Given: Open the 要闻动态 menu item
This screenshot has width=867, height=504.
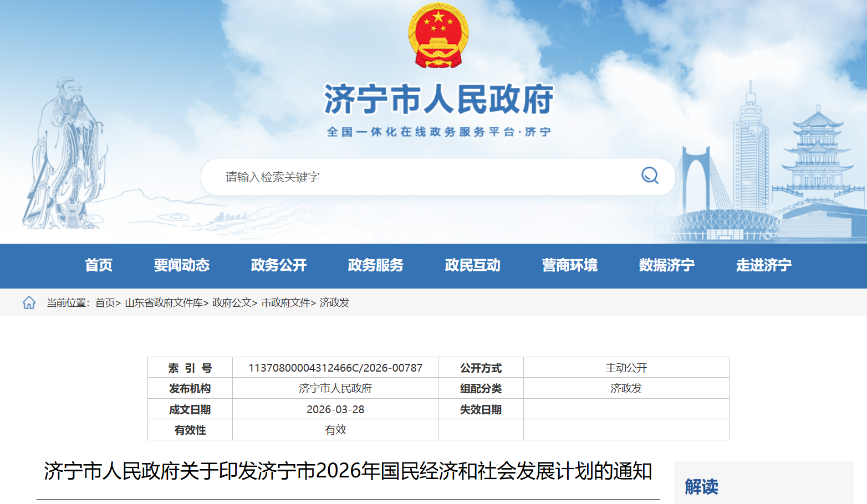Looking at the screenshot, I should tap(182, 265).
